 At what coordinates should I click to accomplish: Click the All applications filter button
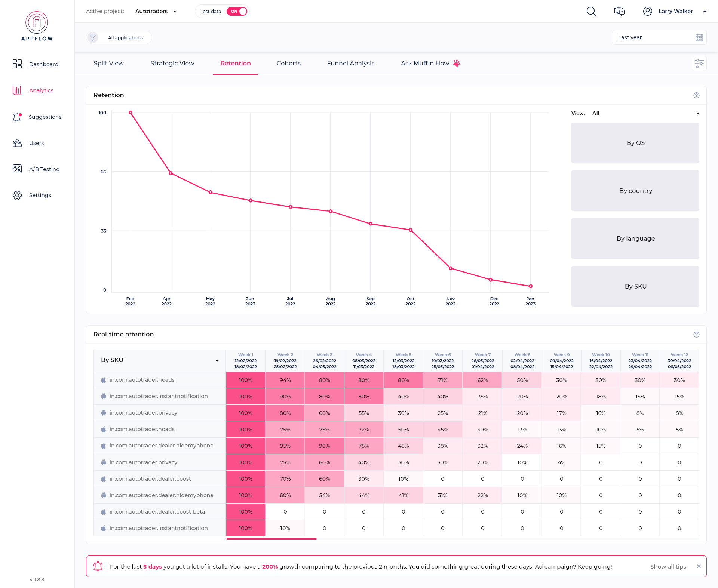click(125, 37)
